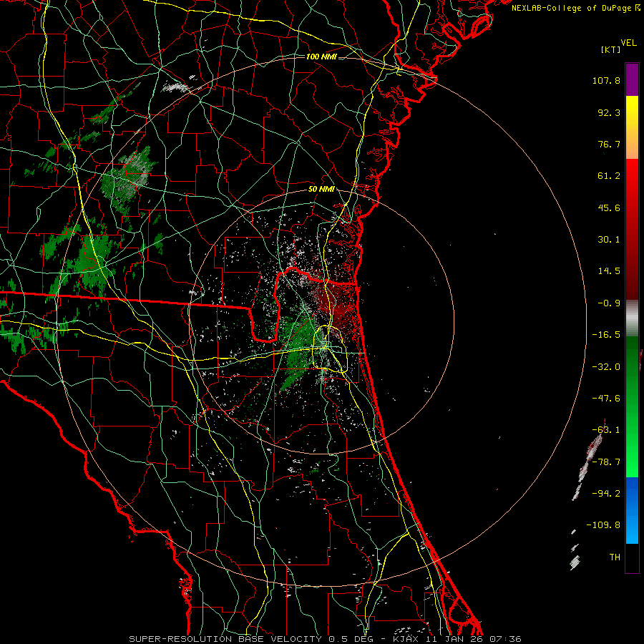The height and width of the screenshot is (644, 644).
Task: Click the 76.7 velocity scale value
Action: (x=609, y=144)
